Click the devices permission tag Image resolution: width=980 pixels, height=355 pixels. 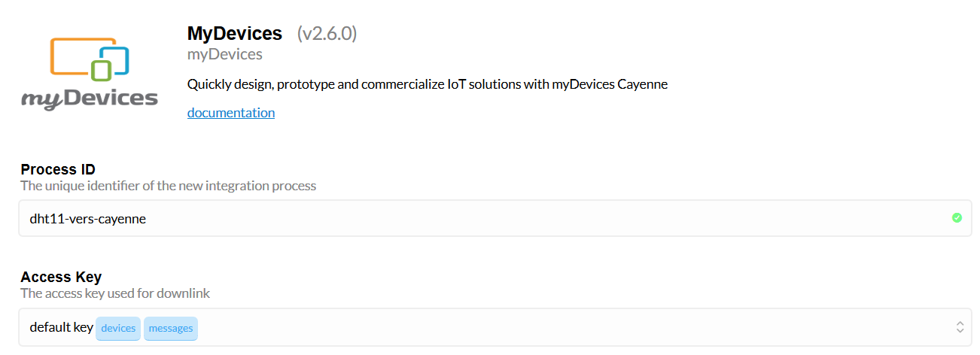click(x=118, y=328)
